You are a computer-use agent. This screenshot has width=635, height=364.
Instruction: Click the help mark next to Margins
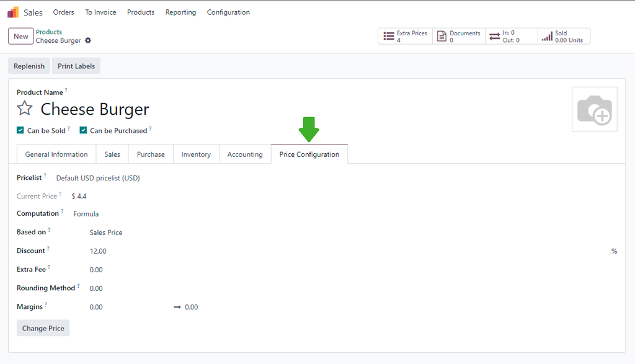[46, 304]
